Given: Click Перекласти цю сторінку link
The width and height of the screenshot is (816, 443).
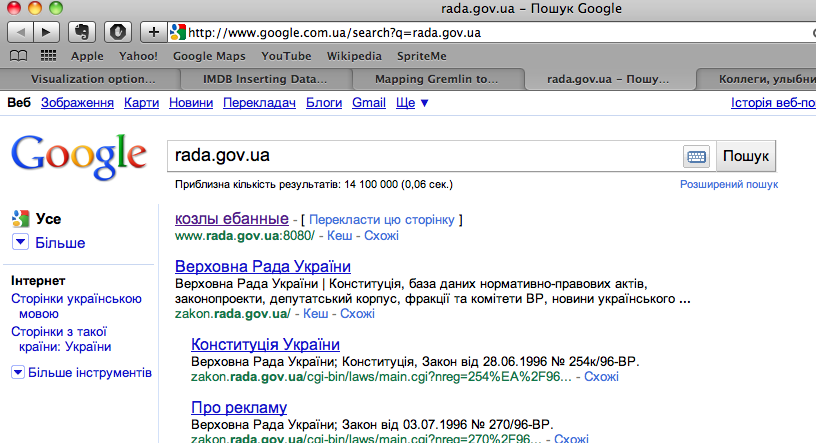Looking at the screenshot, I should pyautogui.click(x=382, y=220).
